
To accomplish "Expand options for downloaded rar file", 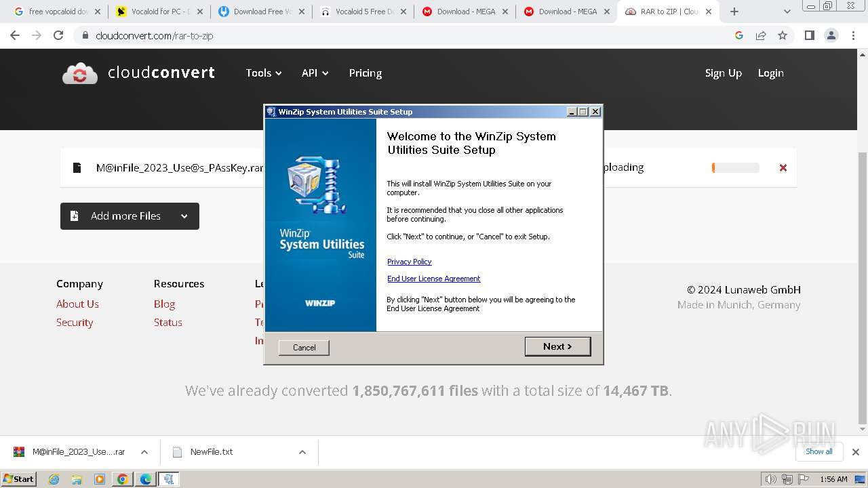I will [144, 452].
